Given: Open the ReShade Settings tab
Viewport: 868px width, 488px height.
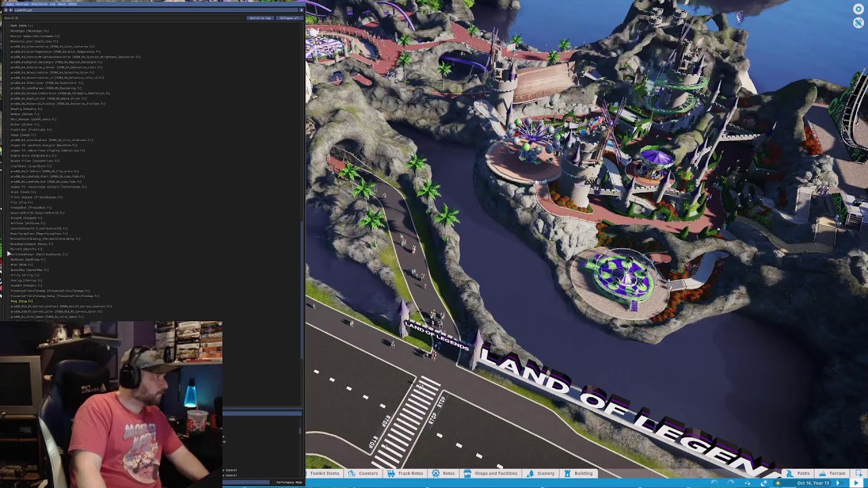Looking at the screenshot, I should (x=22, y=4).
